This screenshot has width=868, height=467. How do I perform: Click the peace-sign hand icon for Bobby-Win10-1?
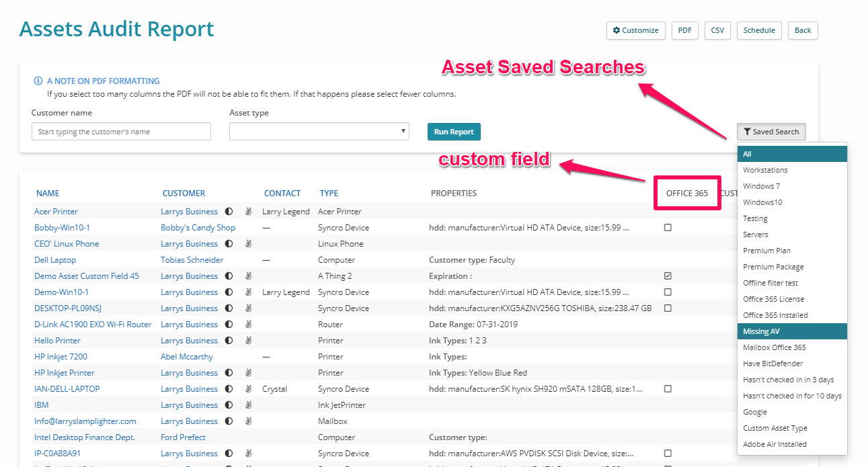coord(248,227)
